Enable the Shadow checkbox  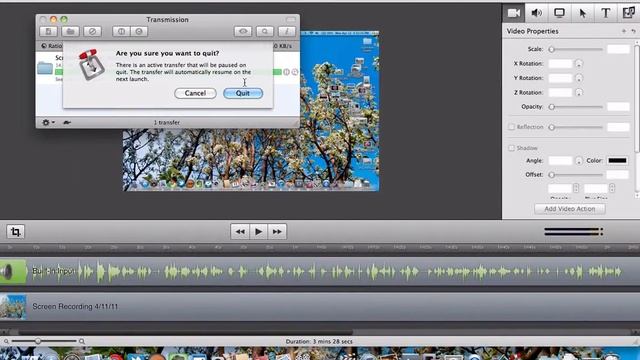(511, 148)
